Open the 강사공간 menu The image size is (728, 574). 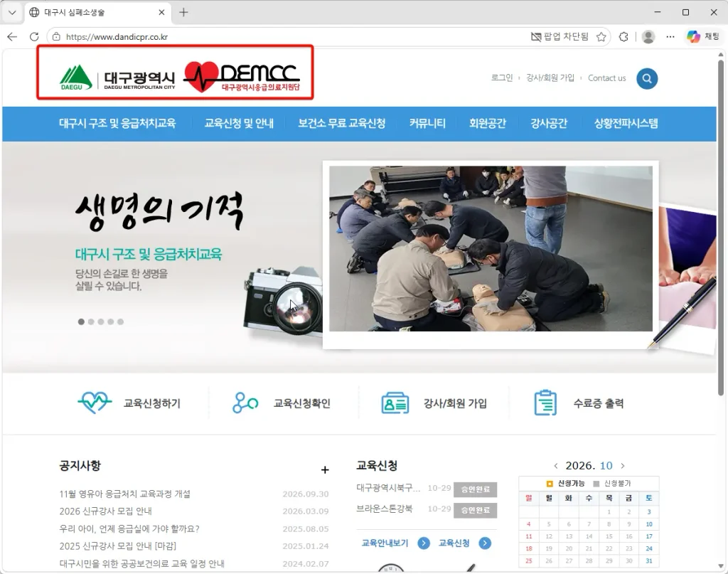click(549, 124)
